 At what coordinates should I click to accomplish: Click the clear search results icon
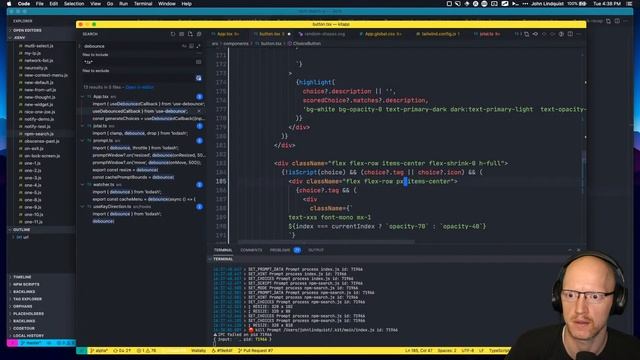coord(182,34)
